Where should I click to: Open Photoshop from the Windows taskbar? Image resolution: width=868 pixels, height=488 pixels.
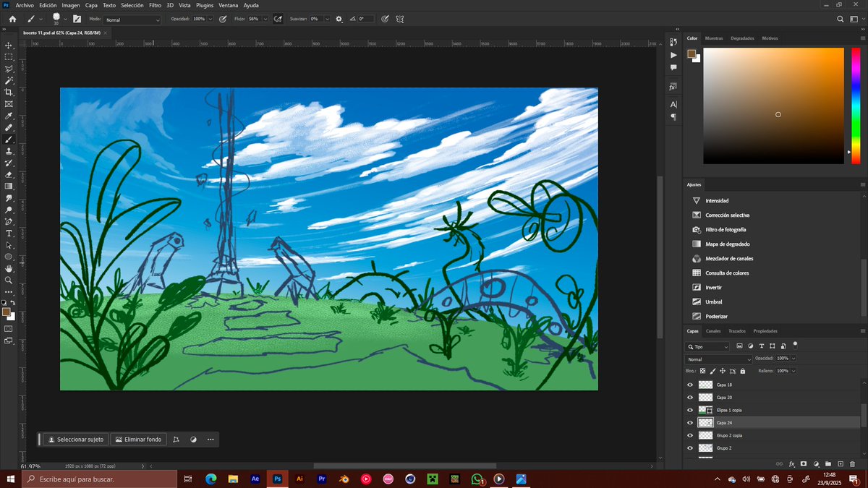pos(277,479)
